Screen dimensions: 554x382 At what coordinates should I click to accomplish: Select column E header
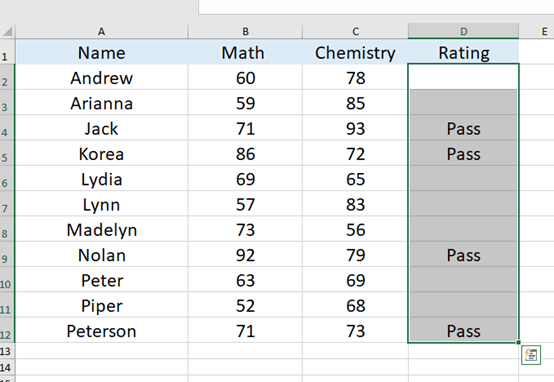537,31
